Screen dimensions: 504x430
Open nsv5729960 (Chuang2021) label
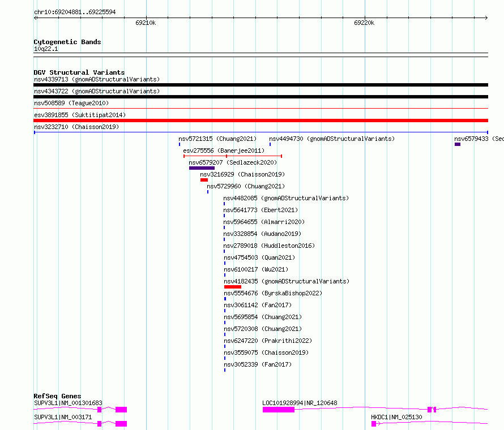[246, 186]
